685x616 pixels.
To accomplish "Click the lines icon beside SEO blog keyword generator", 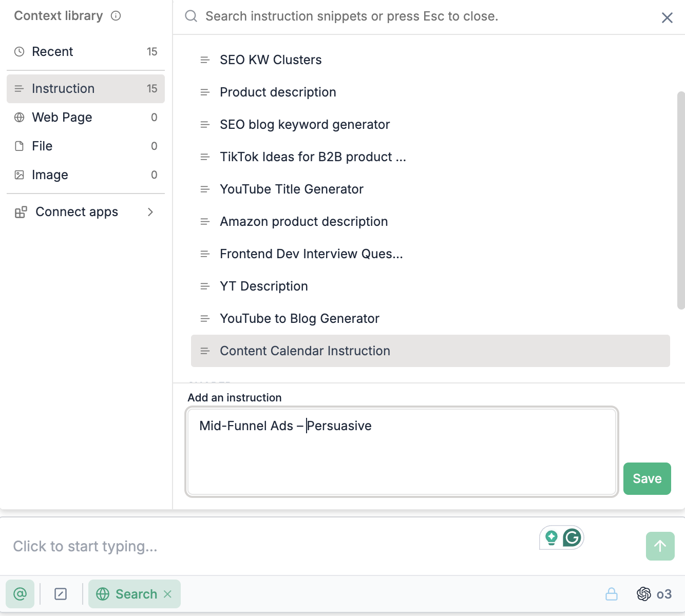I will [205, 125].
